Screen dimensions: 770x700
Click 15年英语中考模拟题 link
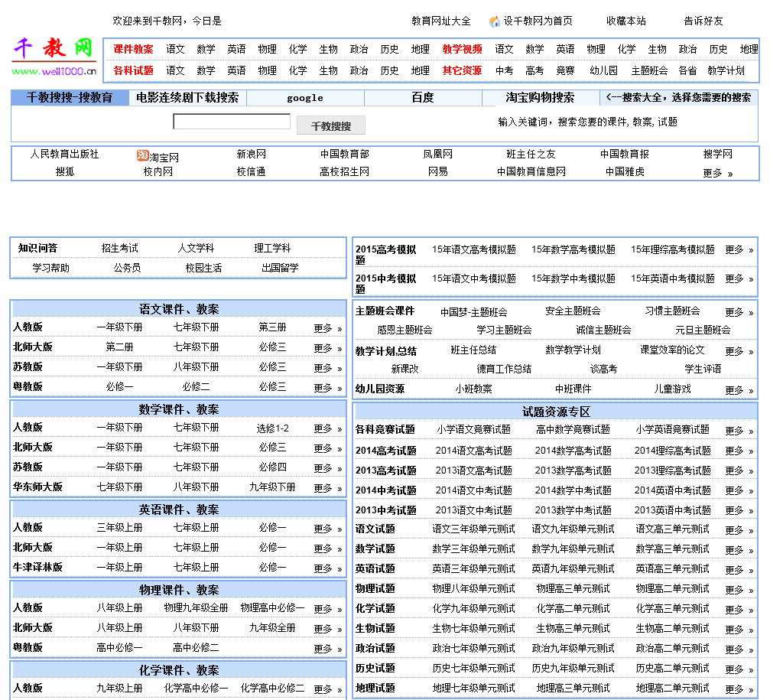coord(673,278)
